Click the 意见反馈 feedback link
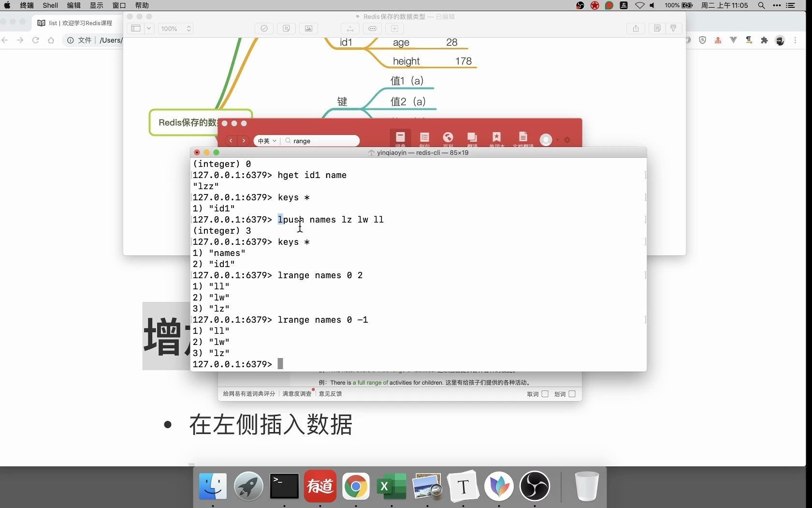Viewport: 812px width, 508px height. click(x=330, y=394)
